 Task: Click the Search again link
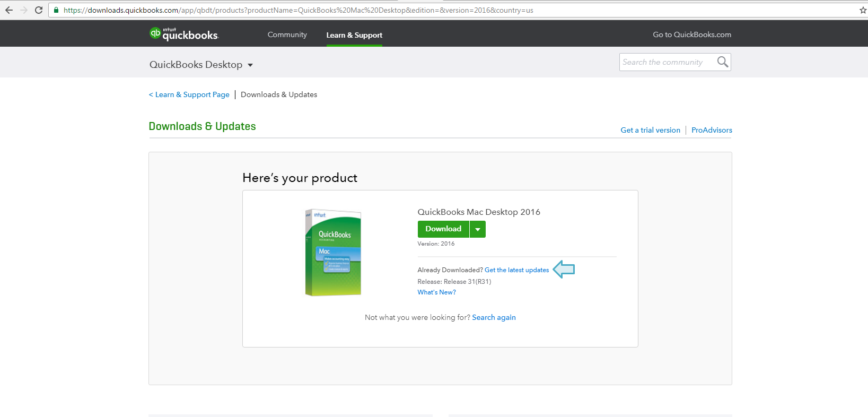tap(494, 317)
